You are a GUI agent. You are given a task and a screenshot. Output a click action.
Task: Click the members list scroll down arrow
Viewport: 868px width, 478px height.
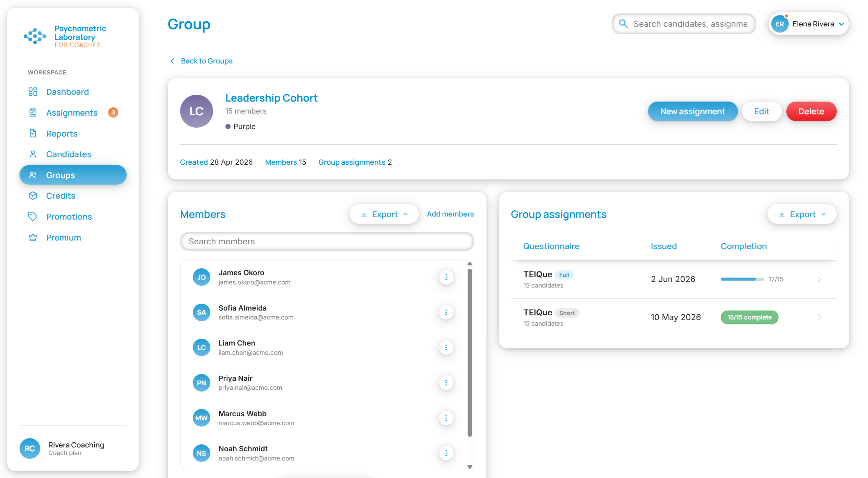(x=470, y=467)
